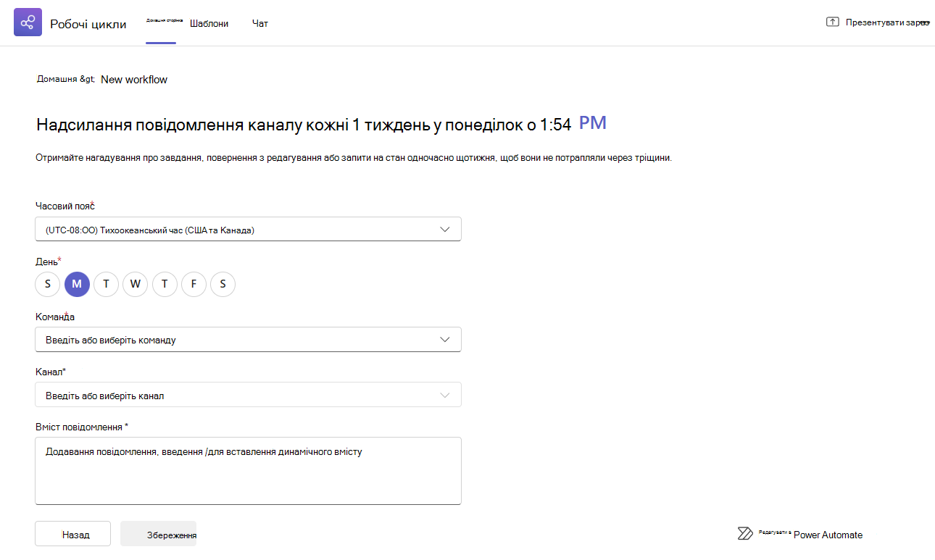Open the Редагувати в Power Automate link
The image size is (935, 560).
(810, 534)
